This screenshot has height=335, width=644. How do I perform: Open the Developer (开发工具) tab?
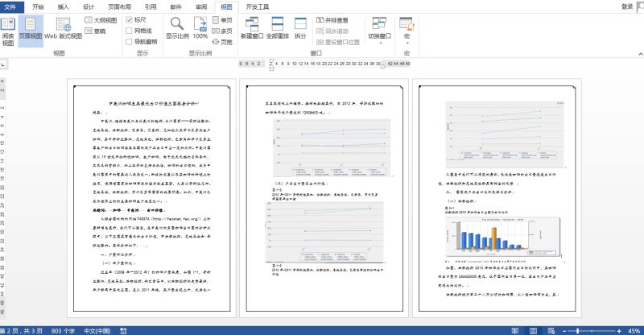click(257, 6)
